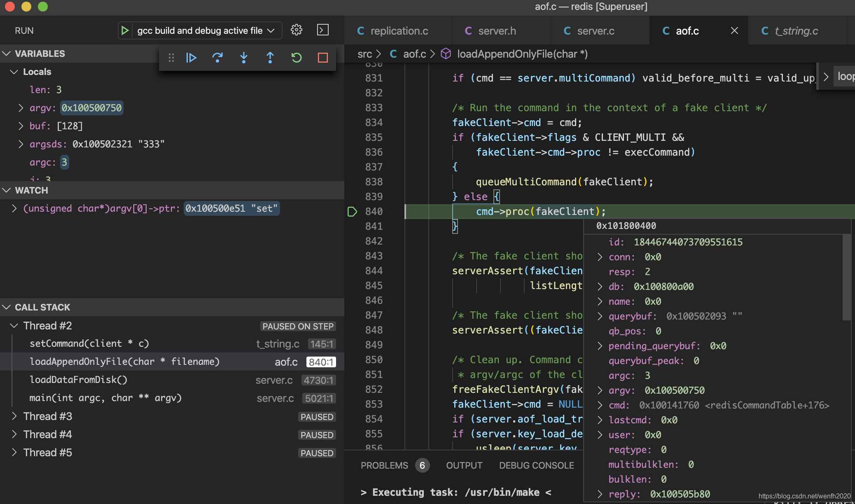Grab the debug toolbar drag handle
The width and height of the screenshot is (855, 504).
click(x=171, y=58)
